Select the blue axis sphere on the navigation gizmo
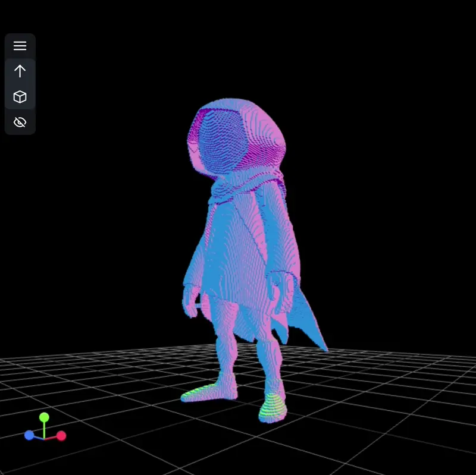Image resolution: width=476 pixels, height=475 pixels. [29, 435]
